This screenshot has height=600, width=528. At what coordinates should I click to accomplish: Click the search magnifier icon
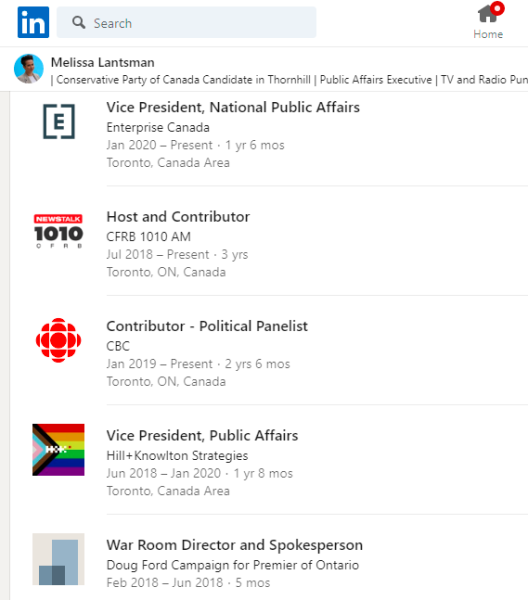point(78,23)
